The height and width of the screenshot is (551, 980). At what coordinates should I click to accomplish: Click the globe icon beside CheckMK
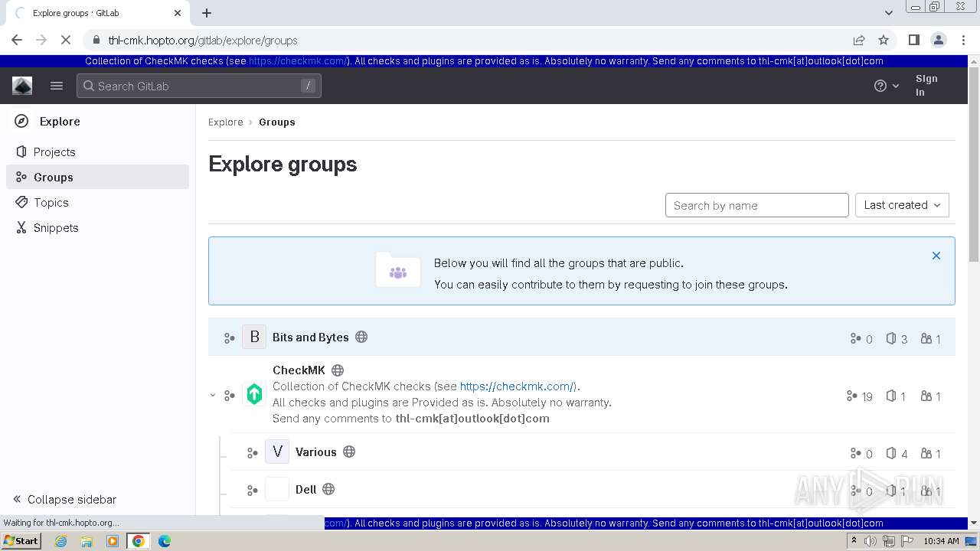338,370
